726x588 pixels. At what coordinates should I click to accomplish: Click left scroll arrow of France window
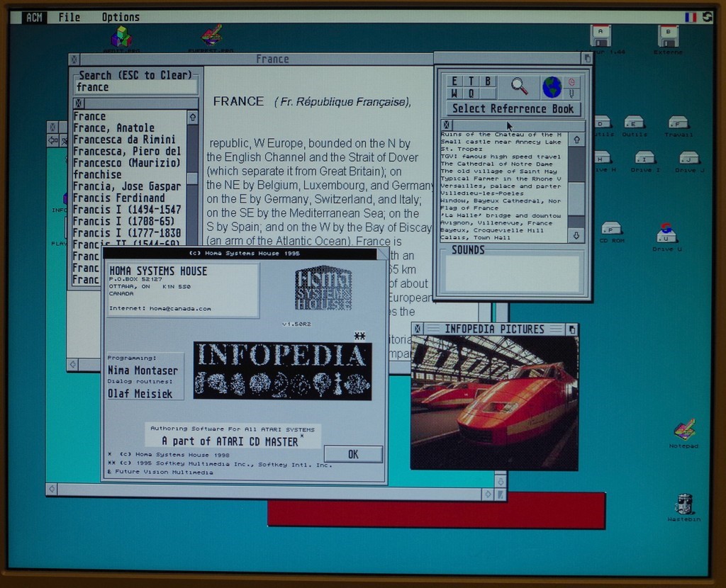click(x=73, y=365)
